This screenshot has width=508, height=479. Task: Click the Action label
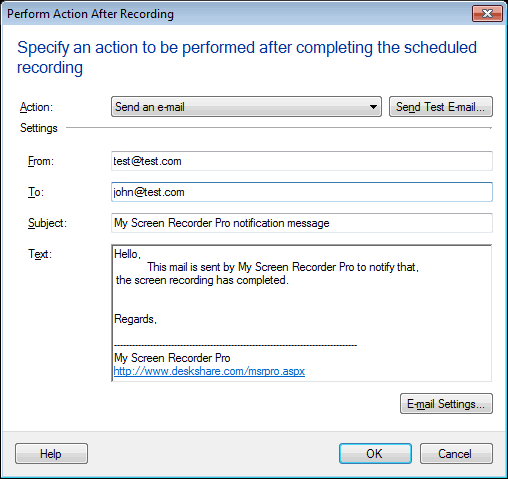pyautogui.click(x=36, y=107)
